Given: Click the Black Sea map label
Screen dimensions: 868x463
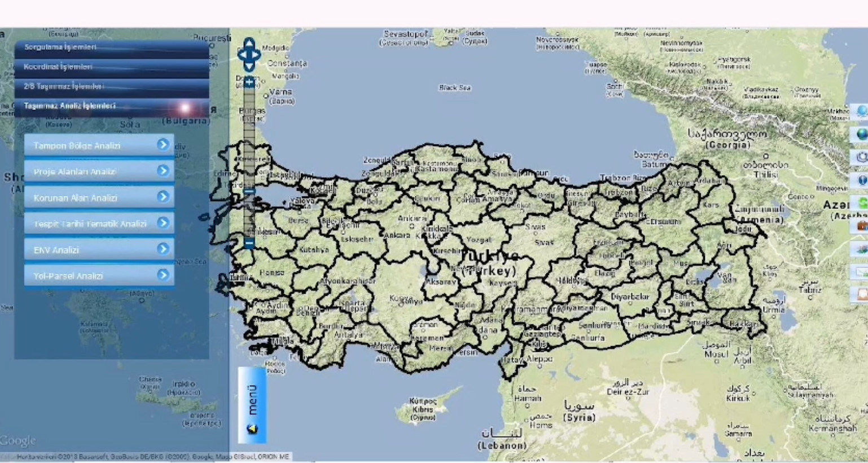Looking at the screenshot, I should 454,88.
